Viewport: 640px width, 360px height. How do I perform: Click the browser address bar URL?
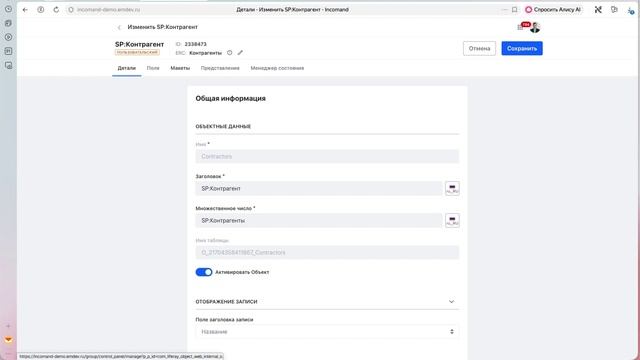109,9
